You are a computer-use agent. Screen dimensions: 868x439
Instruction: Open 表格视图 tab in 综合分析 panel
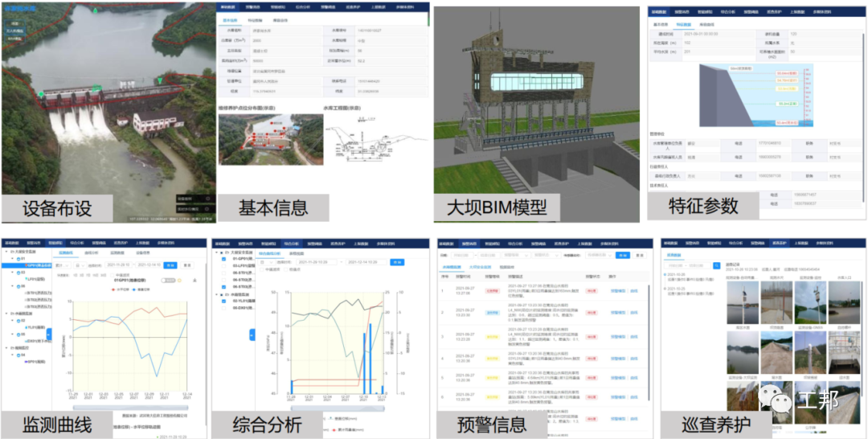point(297,253)
